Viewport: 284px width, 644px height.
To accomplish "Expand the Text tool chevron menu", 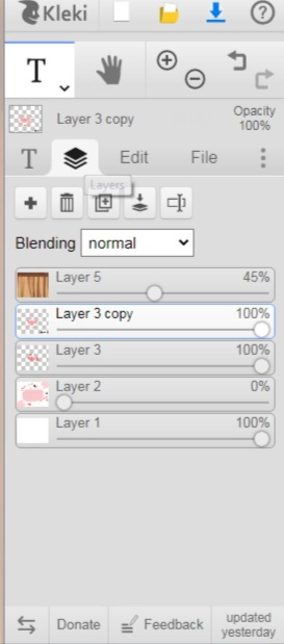I will pos(64,88).
